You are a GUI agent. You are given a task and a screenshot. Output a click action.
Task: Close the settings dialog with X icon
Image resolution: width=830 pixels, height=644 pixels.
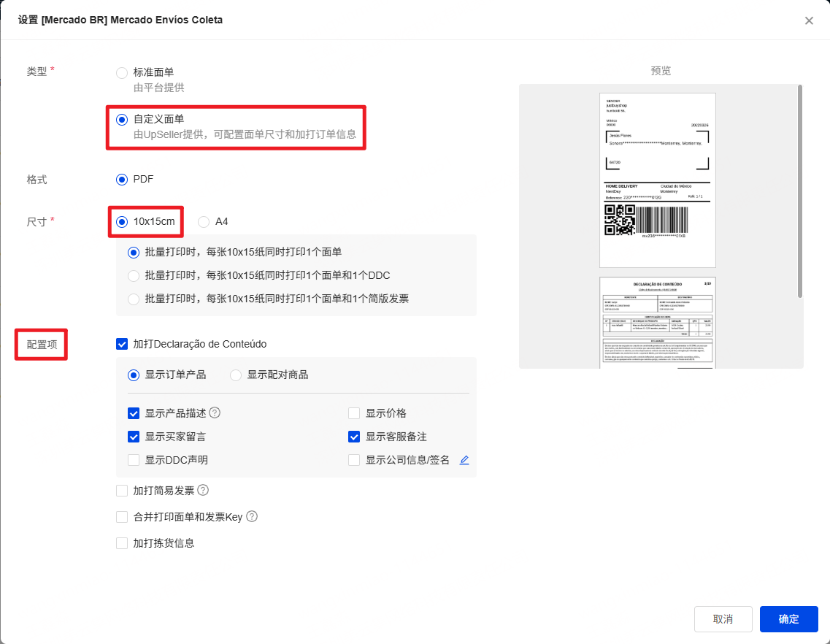tap(809, 20)
